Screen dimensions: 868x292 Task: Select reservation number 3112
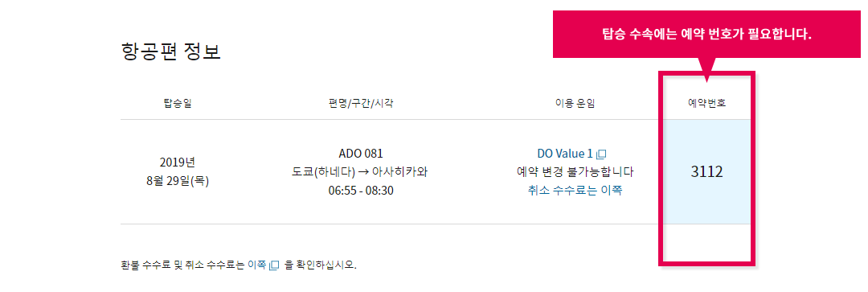[x=707, y=172]
